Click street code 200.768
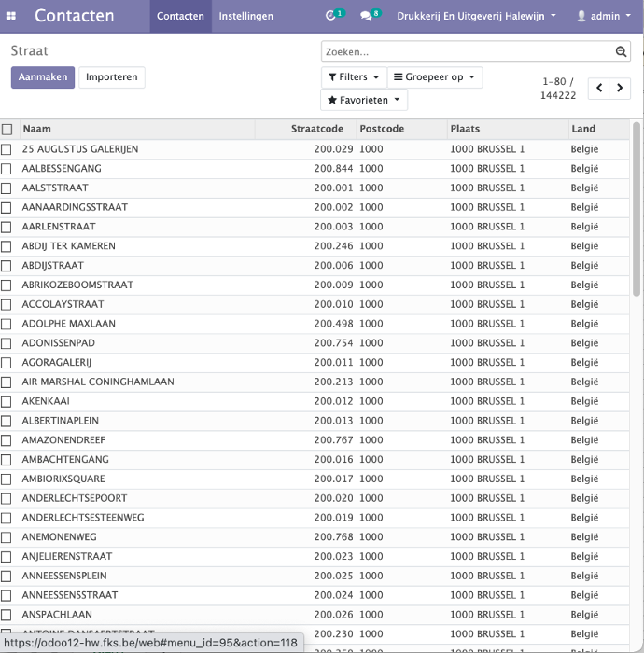The height and width of the screenshot is (653, 644). pyautogui.click(x=333, y=536)
